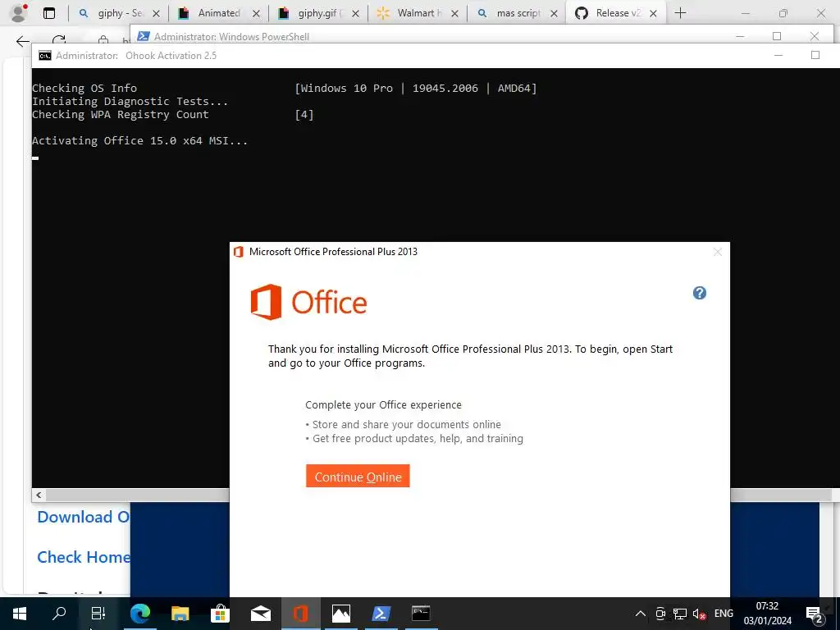The height and width of the screenshot is (630, 840).
Task: Click the muted volume tray icon
Action: [x=699, y=614]
